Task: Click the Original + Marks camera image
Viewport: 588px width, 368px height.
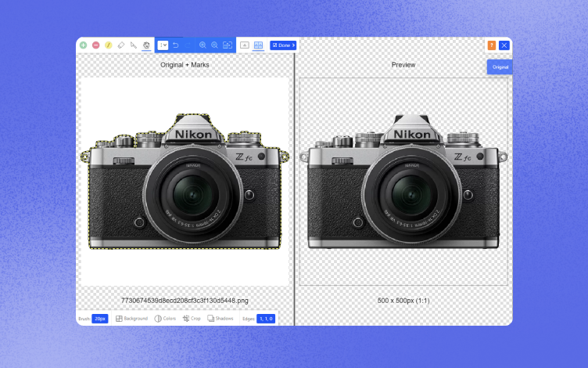Action: [185, 182]
